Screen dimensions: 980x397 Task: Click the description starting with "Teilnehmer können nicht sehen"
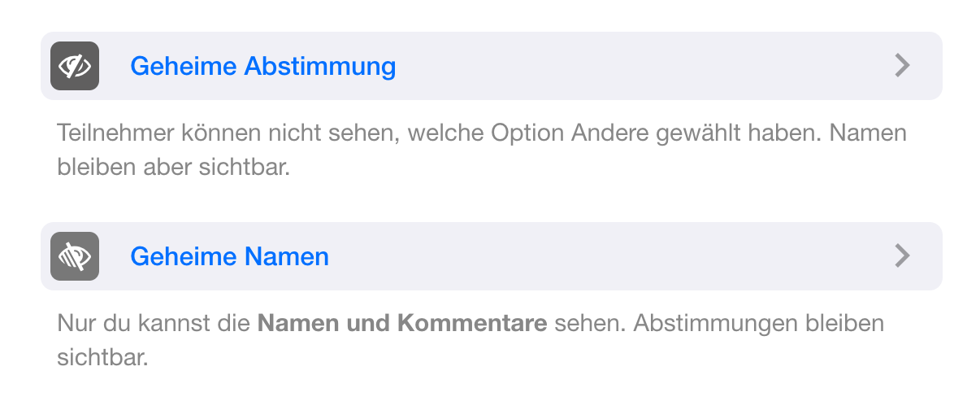(x=481, y=133)
